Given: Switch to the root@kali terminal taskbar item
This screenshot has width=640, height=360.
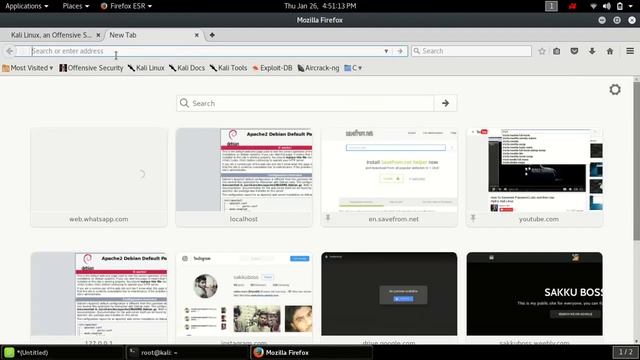Looking at the screenshot, I should [187, 352].
